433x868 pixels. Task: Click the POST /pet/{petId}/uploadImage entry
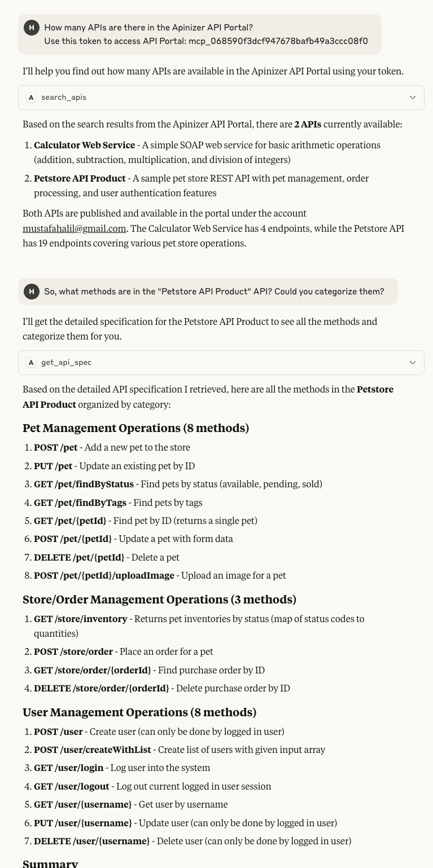point(104,575)
